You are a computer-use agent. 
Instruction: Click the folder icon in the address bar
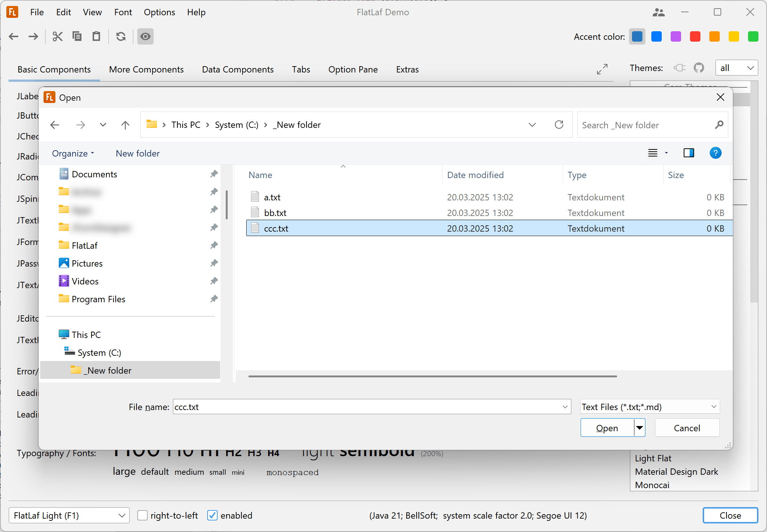(151, 124)
